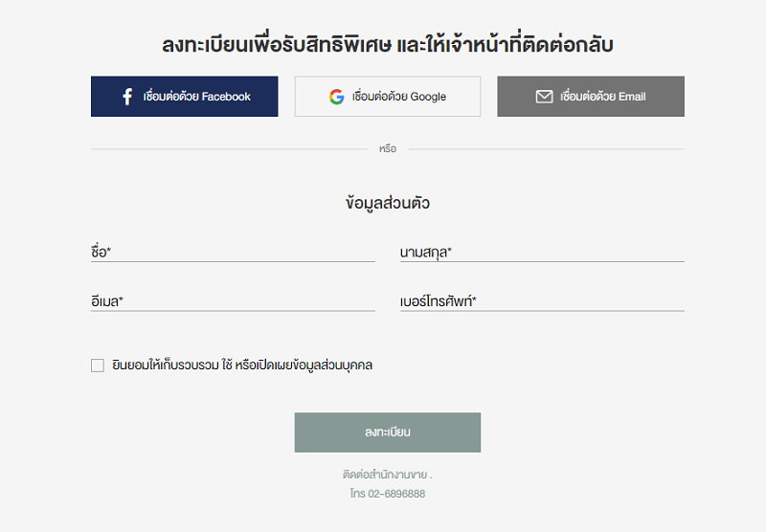This screenshot has width=766, height=532.
Task: Click into the อีเมล input field
Action: tap(233, 301)
